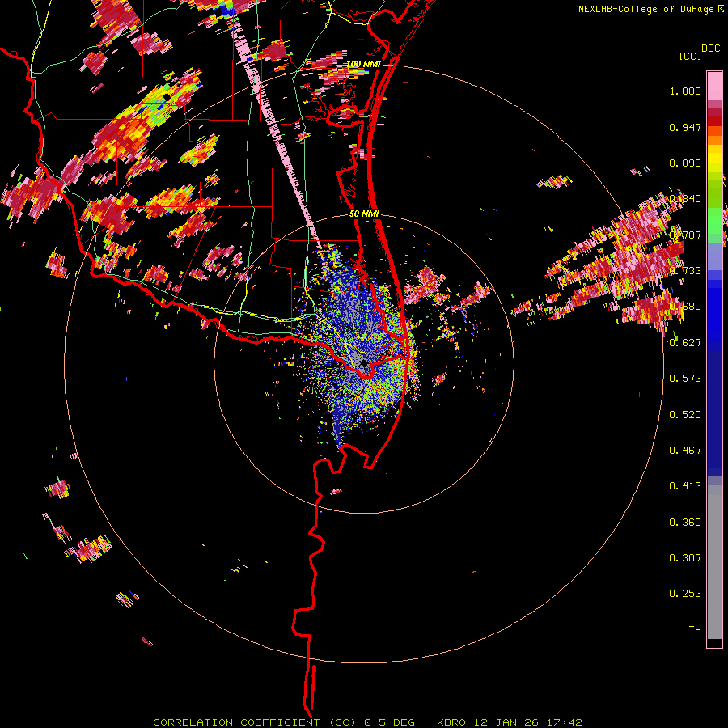Click the gray low-value band of the color bar
This screenshot has width=728, height=728.
tap(714, 562)
